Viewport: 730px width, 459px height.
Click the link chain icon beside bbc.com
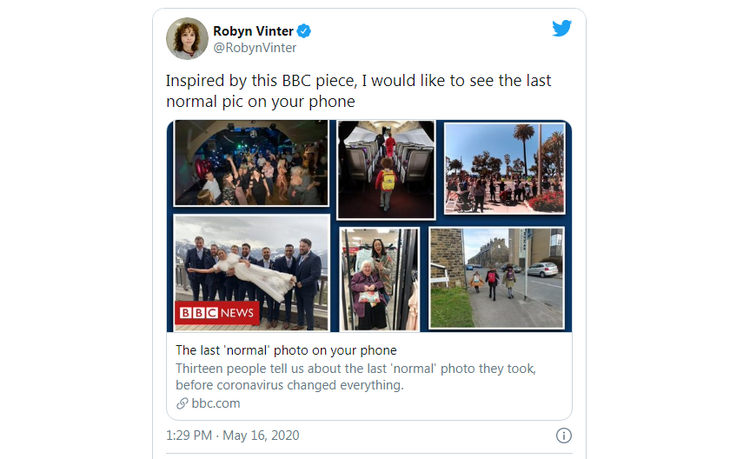182,403
